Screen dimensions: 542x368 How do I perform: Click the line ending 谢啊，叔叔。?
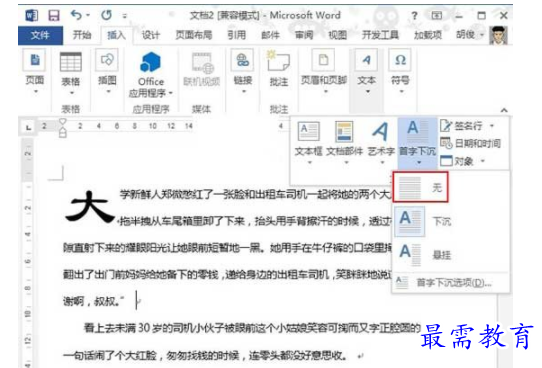click(x=94, y=301)
